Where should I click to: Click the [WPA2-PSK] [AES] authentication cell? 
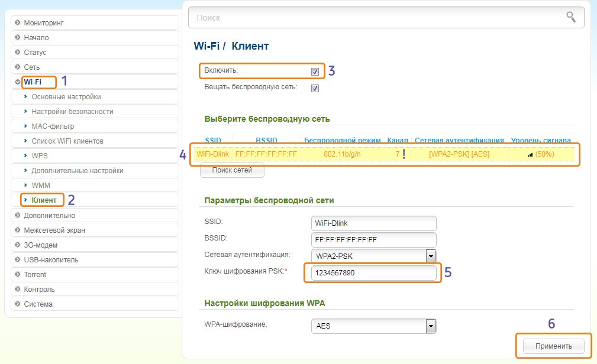coord(459,154)
